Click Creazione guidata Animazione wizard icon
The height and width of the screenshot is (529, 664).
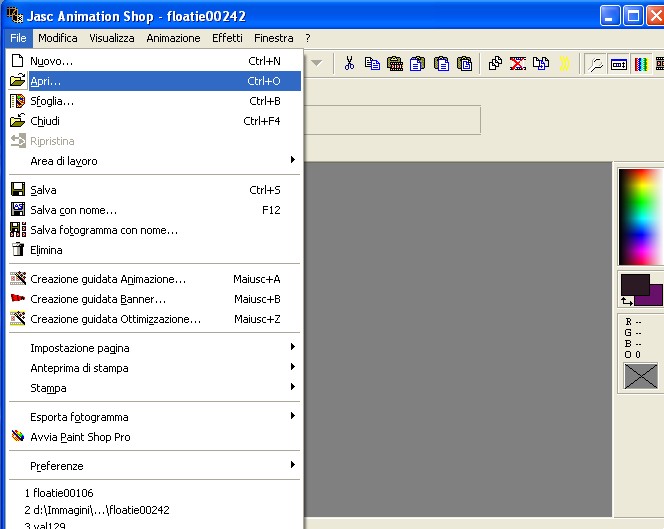(x=18, y=278)
